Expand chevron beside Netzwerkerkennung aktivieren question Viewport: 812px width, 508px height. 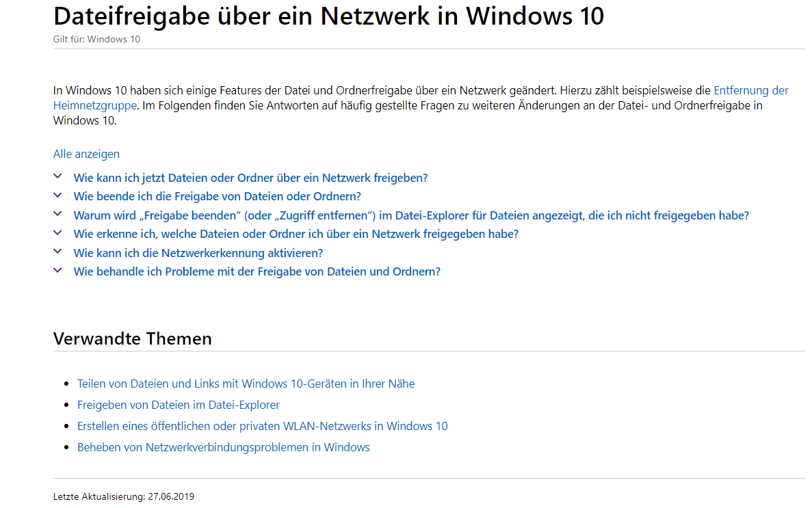57,252
